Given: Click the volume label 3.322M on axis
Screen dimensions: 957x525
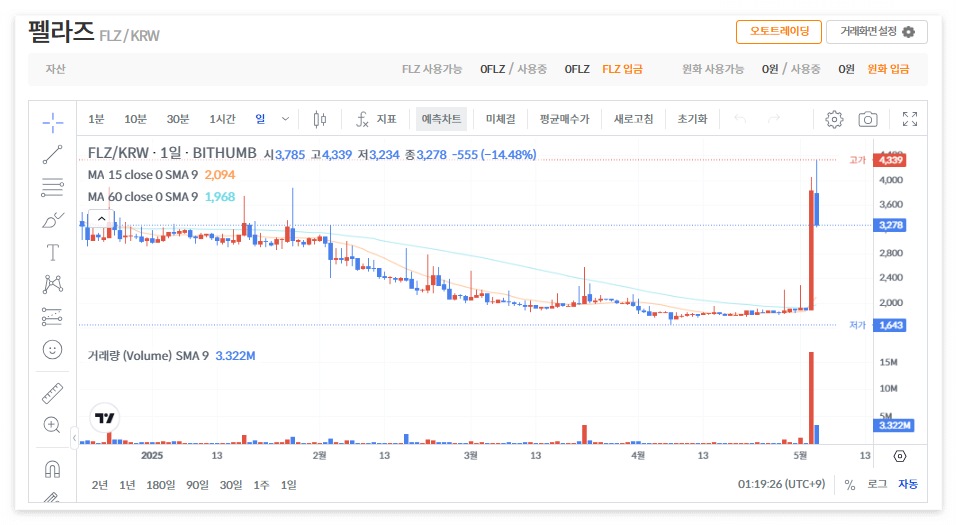Looking at the screenshot, I should pyautogui.click(x=894, y=425).
